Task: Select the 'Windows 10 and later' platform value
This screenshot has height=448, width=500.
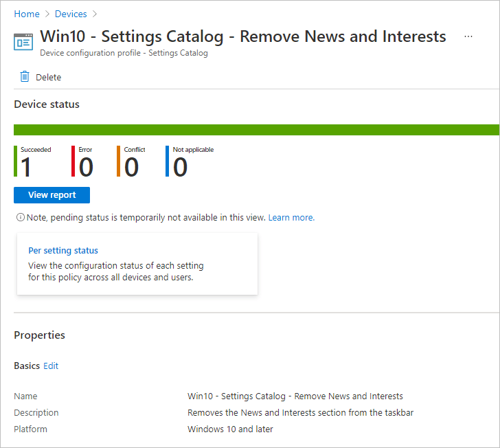Action: 230,429
